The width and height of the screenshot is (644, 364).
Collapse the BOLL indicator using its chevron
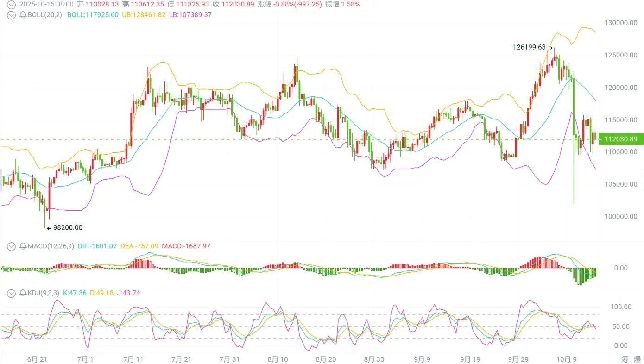pyautogui.click(x=12, y=15)
